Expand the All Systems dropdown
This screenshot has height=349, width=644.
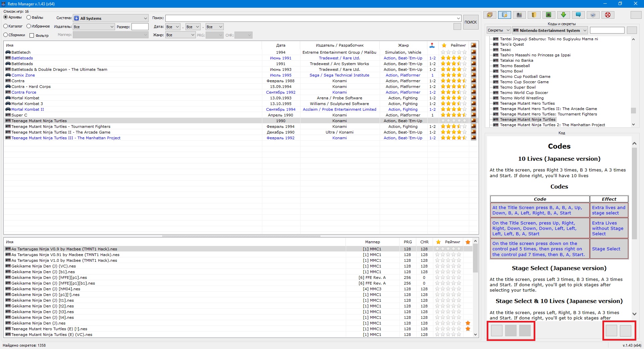[111, 18]
